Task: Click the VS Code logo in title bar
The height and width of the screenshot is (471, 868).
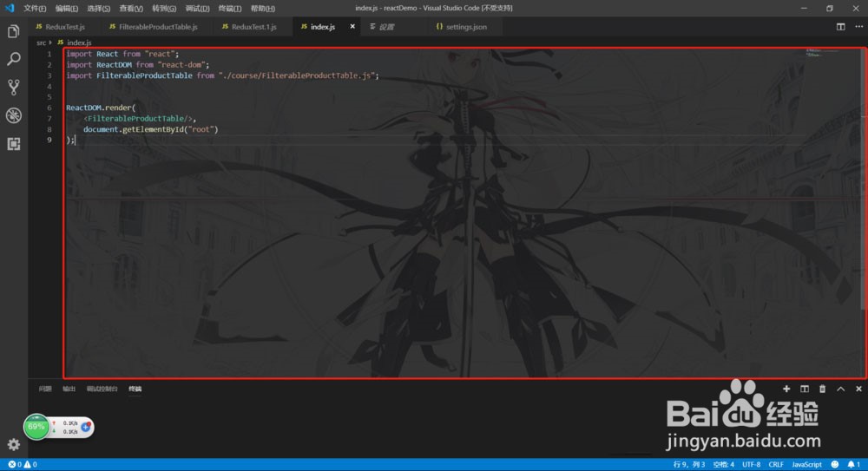Action: pyautogui.click(x=10, y=8)
